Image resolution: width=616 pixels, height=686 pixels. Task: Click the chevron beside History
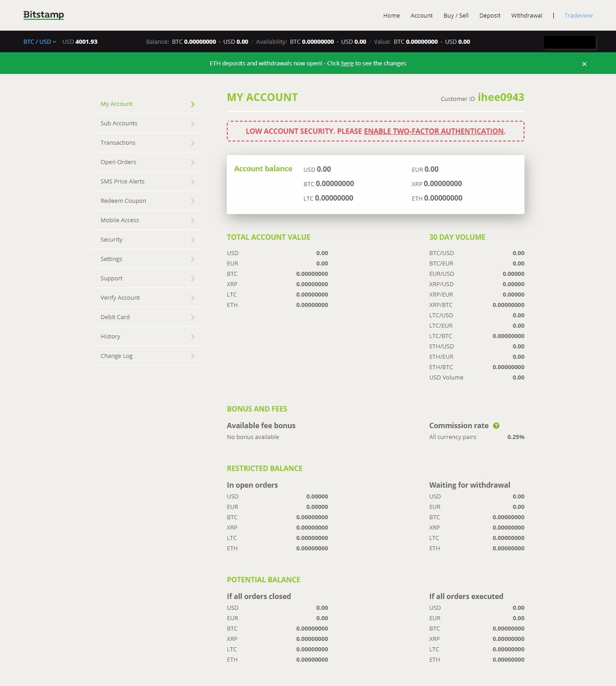[193, 337]
